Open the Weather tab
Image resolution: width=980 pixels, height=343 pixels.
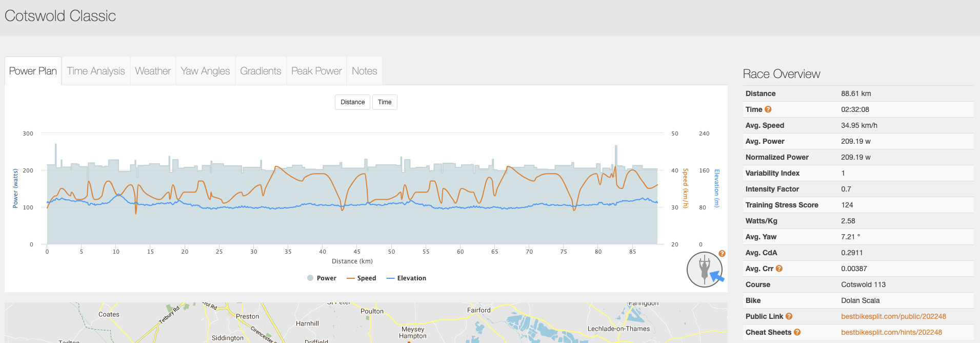tap(153, 71)
